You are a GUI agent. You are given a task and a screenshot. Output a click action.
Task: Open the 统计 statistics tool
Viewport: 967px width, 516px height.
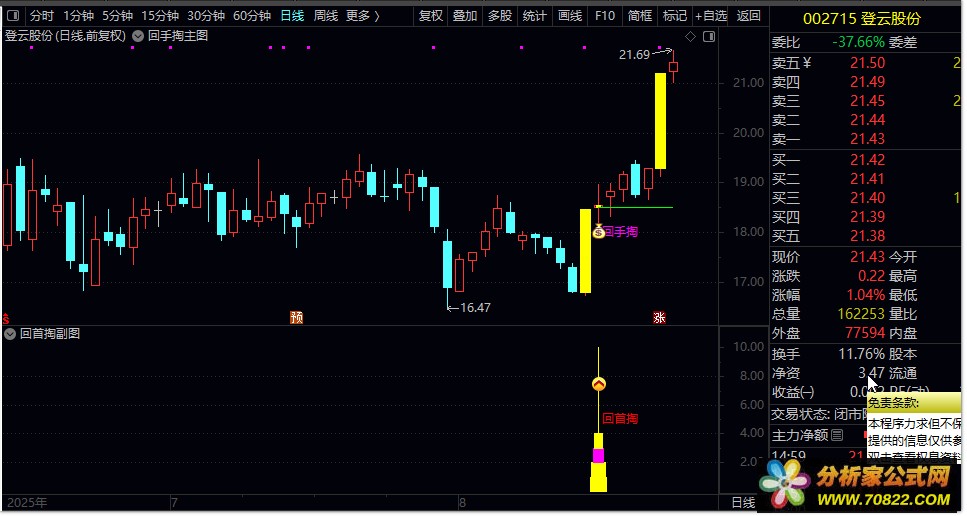[535, 15]
